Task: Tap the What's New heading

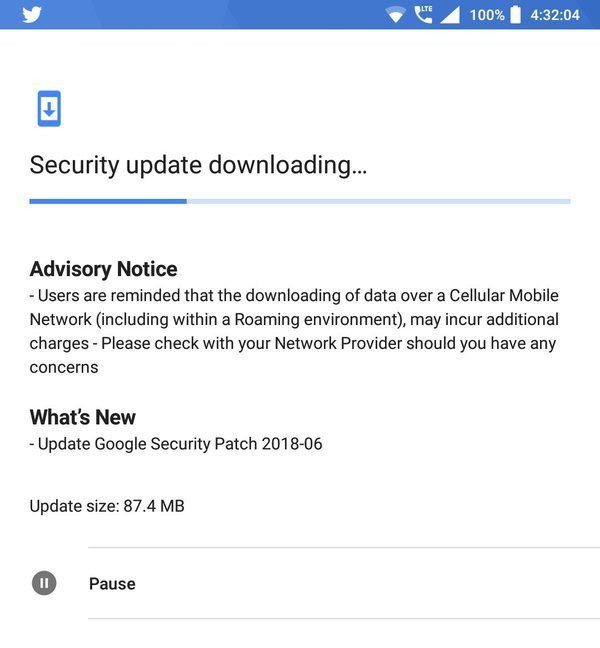Action: [x=83, y=417]
